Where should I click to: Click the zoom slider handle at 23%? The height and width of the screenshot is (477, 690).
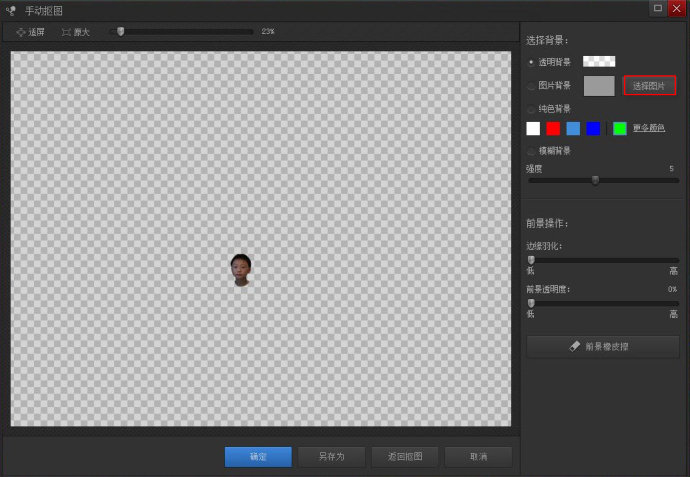[121, 31]
